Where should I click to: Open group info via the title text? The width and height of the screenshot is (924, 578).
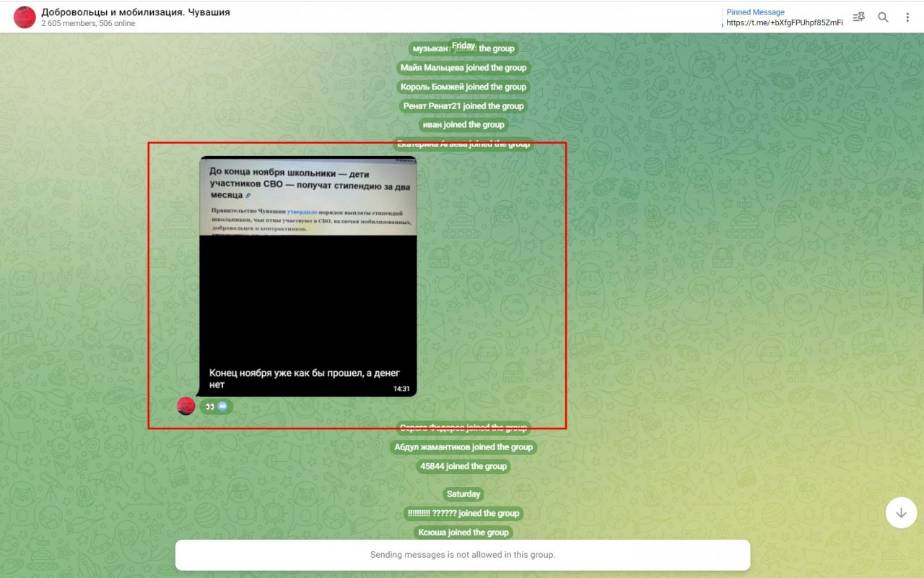136,12
